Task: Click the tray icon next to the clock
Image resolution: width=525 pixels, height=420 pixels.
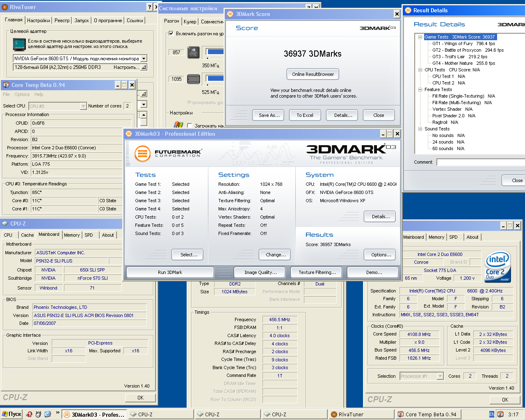Action: tap(500, 414)
